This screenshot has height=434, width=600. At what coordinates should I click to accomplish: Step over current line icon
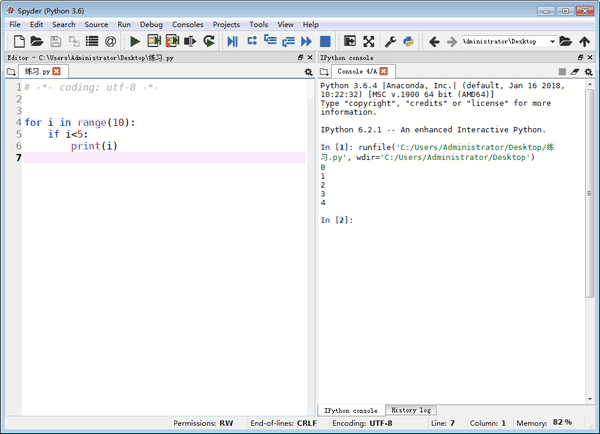(252, 41)
